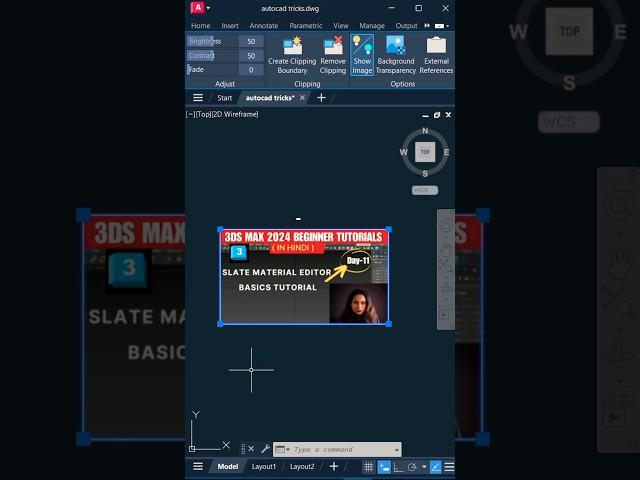The height and width of the screenshot is (480, 640).
Task: Expand the Quick Access arrow beside AutoCAD logo
Action: [208, 8]
